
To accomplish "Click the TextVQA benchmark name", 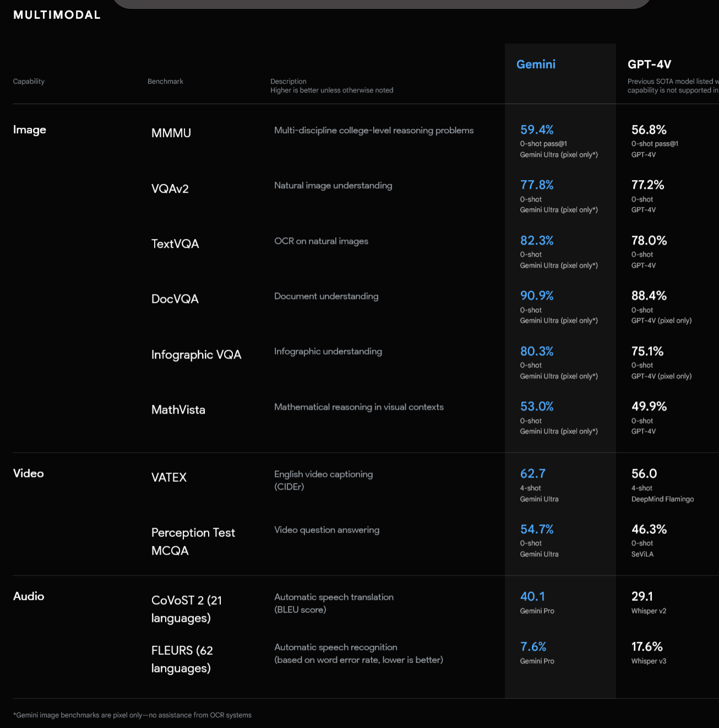I will (175, 244).
